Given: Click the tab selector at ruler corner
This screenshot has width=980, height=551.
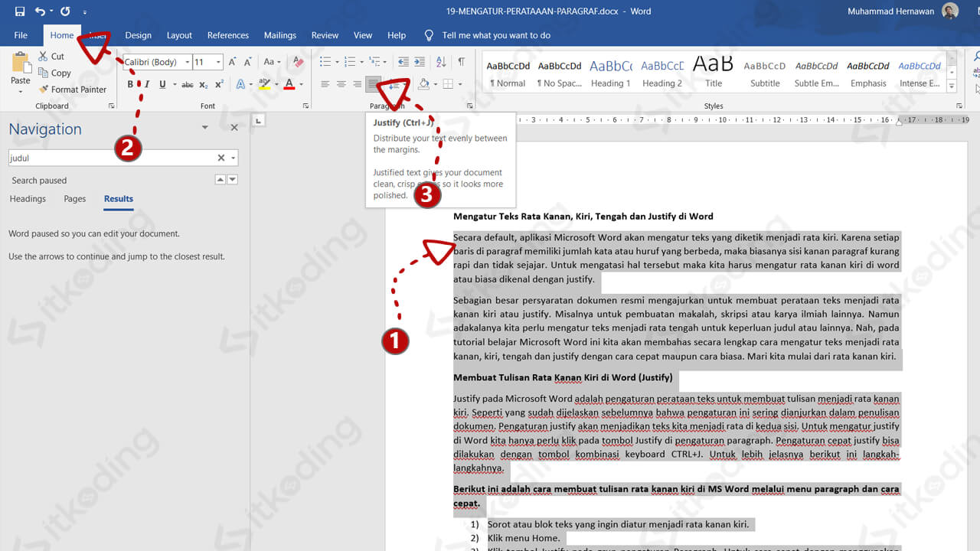Looking at the screenshot, I should click(259, 120).
